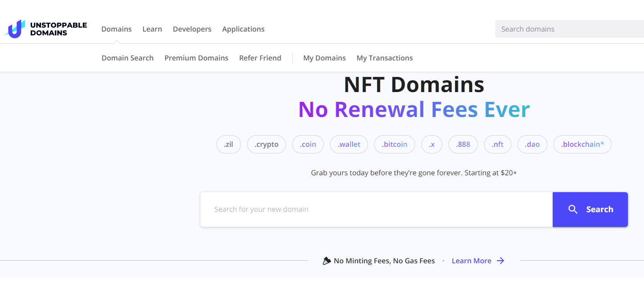The height and width of the screenshot is (282, 644).
Task: Open the Domains menu
Action: [x=117, y=29]
